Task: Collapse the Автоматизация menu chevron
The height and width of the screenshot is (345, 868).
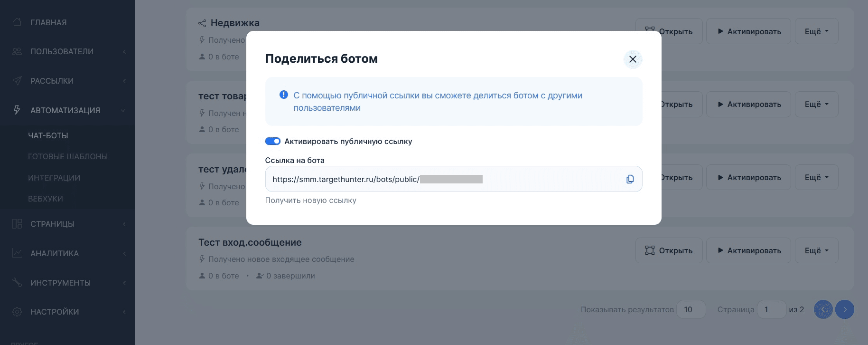Action: tap(123, 110)
